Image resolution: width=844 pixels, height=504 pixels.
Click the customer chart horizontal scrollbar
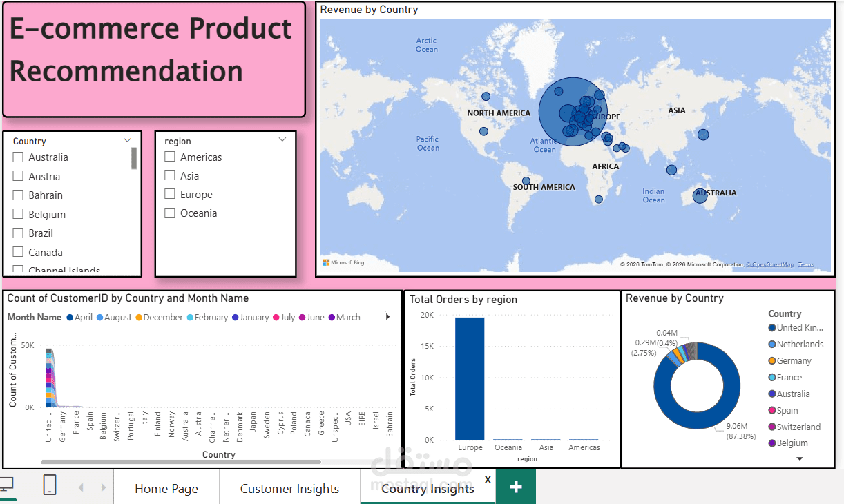[181, 461]
